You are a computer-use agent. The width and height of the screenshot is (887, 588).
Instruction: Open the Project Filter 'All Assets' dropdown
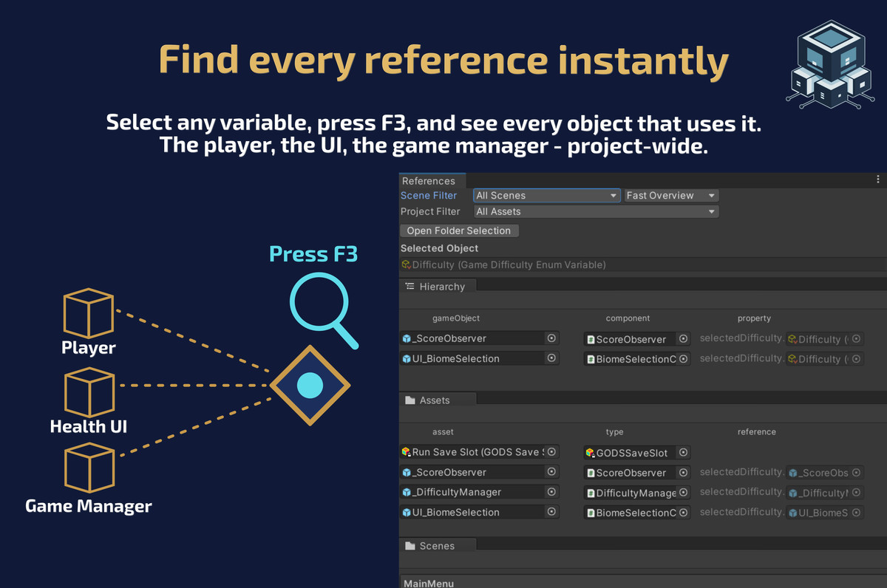[596, 211]
